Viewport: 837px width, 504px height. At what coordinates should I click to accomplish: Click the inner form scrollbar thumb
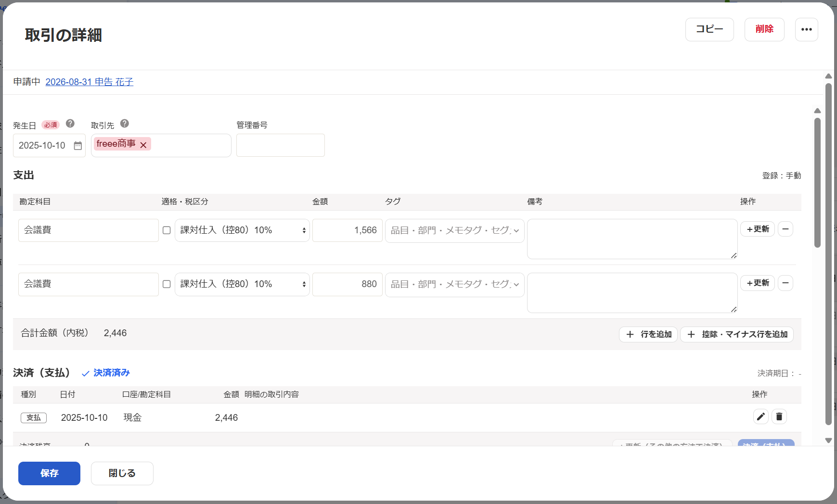point(817,183)
